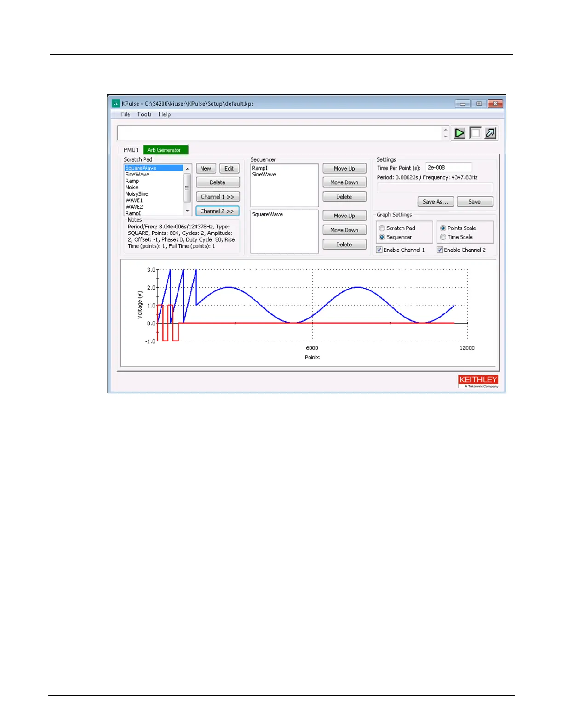Close the KPulse window
563x728 pixels.
pyautogui.click(x=495, y=104)
